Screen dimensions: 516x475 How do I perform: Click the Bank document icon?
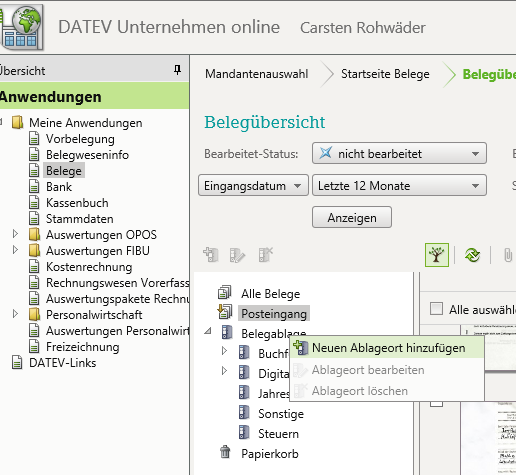click(34, 186)
